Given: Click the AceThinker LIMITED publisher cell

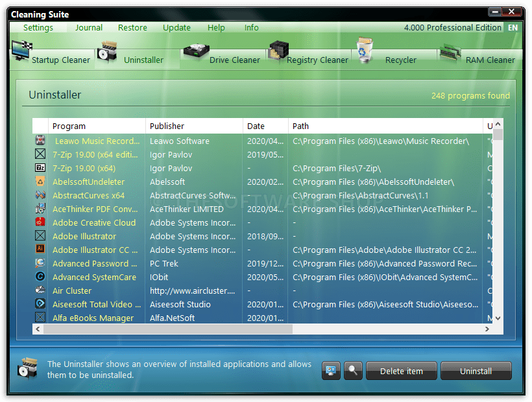Looking at the screenshot, I should click(187, 209).
